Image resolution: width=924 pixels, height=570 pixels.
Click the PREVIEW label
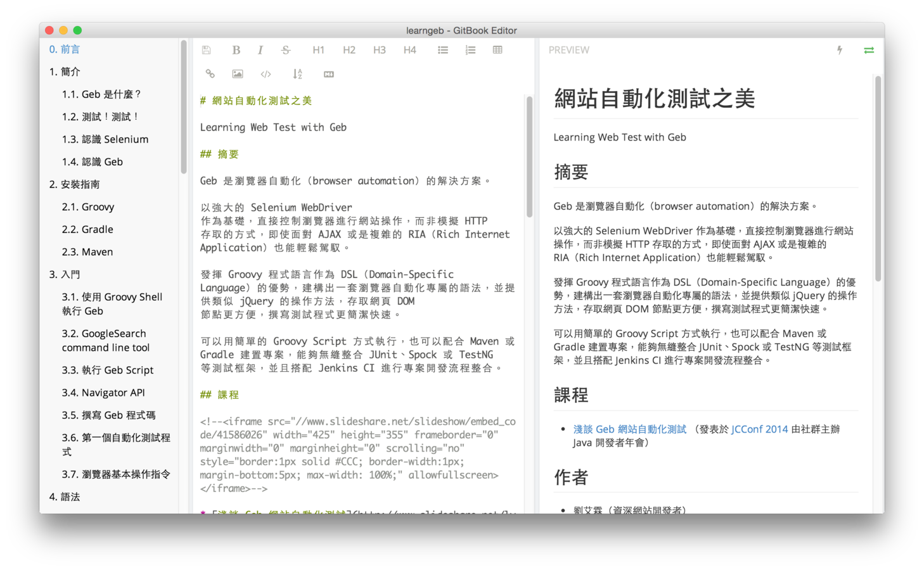click(x=568, y=50)
